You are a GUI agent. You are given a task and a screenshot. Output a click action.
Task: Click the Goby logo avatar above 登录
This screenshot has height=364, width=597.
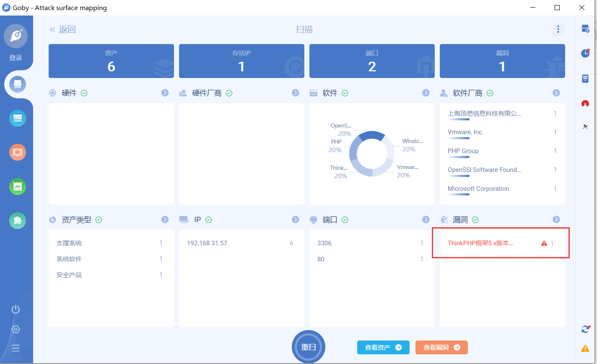(16, 36)
